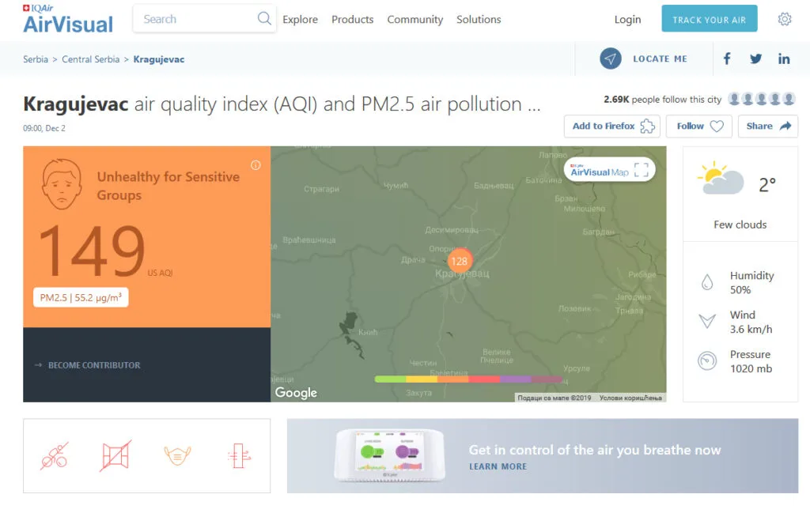
Task: Expand map with AirVisual Map fullscreen icon
Action: click(641, 171)
